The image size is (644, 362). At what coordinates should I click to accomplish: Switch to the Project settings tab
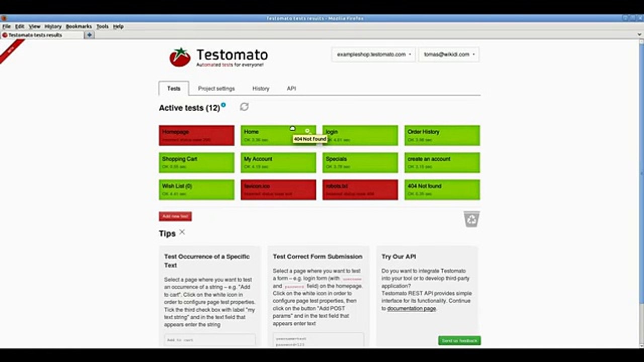pyautogui.click(x=216, y=88)
